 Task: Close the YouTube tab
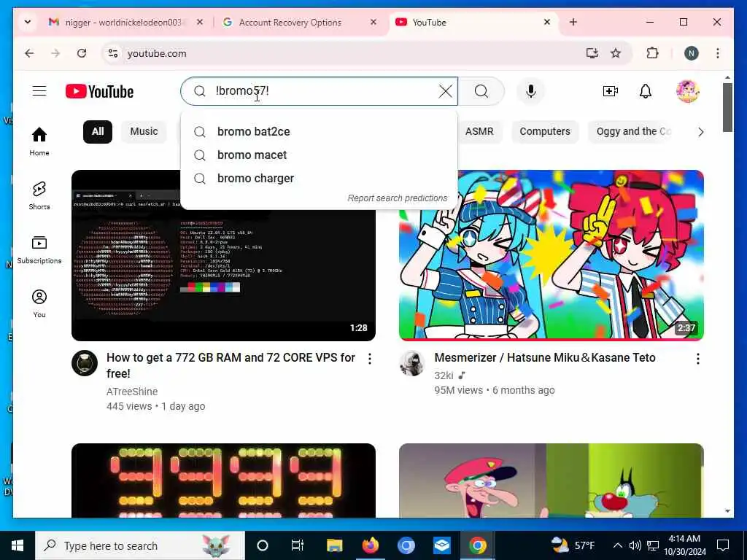click(x=547, y=22)
